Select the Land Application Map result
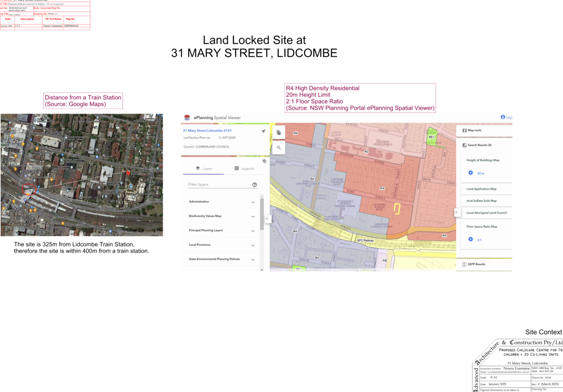563x392 pixels. (481, 189)
